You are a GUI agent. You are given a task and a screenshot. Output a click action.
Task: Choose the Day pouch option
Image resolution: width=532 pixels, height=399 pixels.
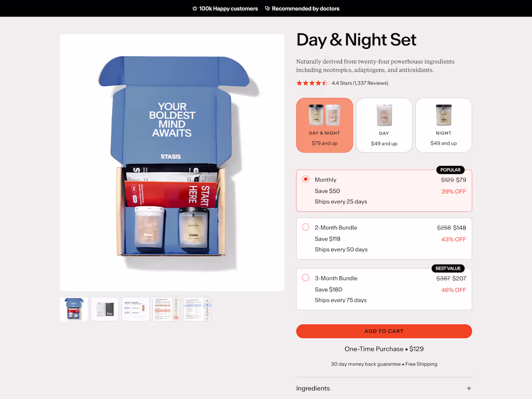click(384, 125)
